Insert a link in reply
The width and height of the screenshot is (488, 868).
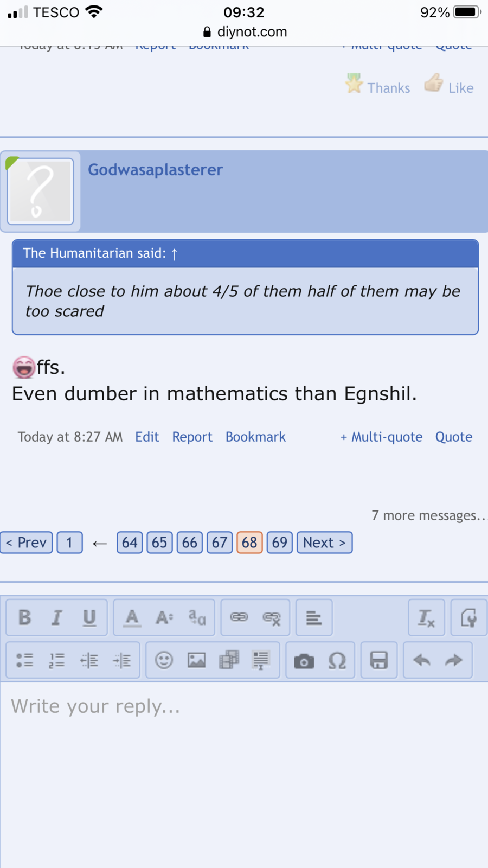pos(239,617)
